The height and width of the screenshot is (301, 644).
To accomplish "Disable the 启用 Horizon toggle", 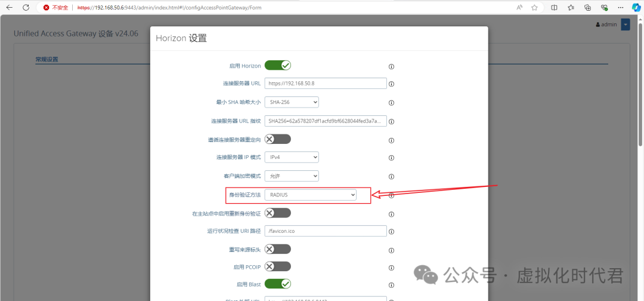I will click(278, 65).
